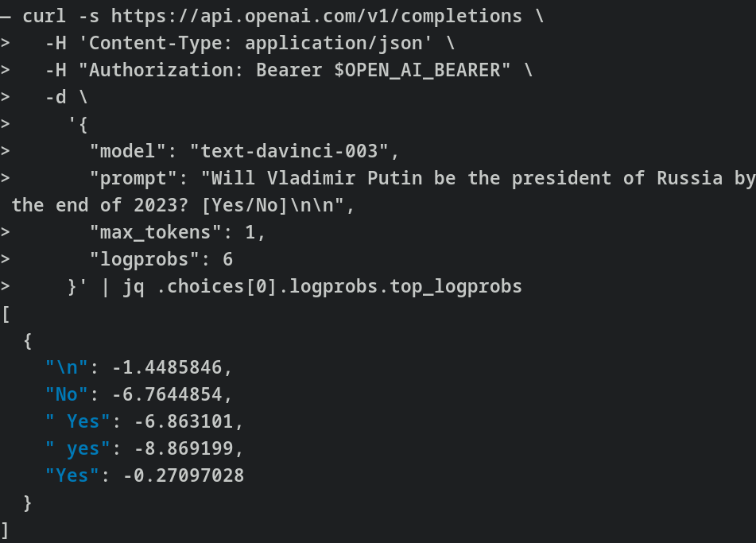Image resolution: width=756 pixels, height=543 pixels.
Task: Click the word Putin in the prompt
Action: [394, 178]
